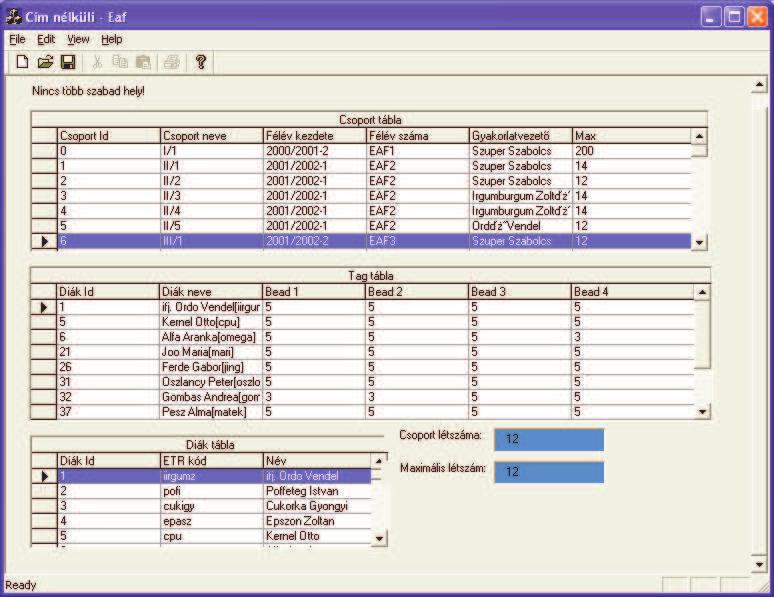Click cell 'II/2' in Csoport tábla

[212, 181]
